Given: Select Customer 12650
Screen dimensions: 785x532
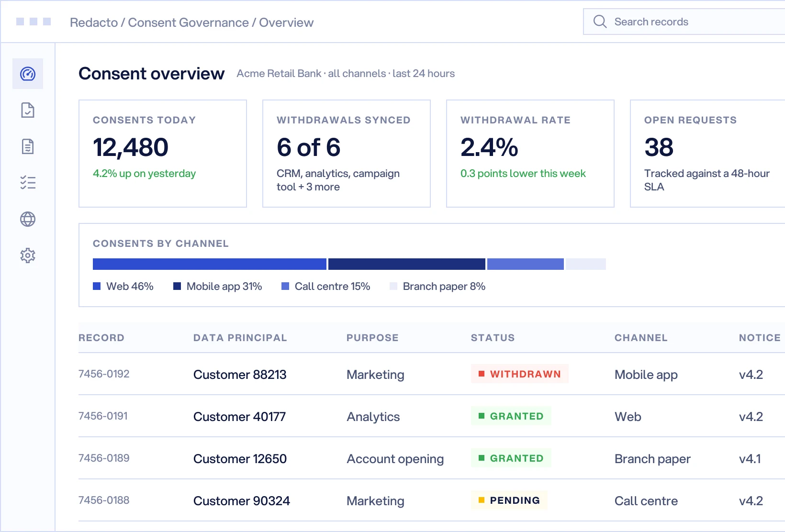Looking at the screenshot, I should pos(240,459).
